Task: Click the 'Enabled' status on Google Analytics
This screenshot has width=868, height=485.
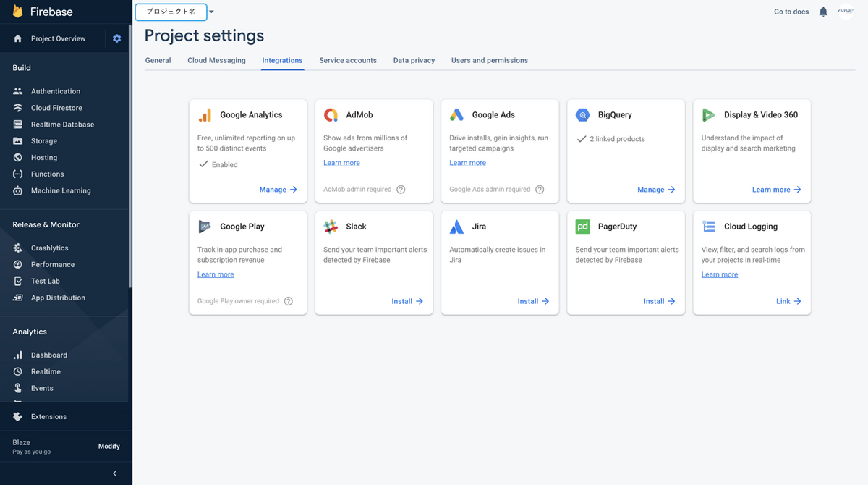Action: [x=224, y=165]
